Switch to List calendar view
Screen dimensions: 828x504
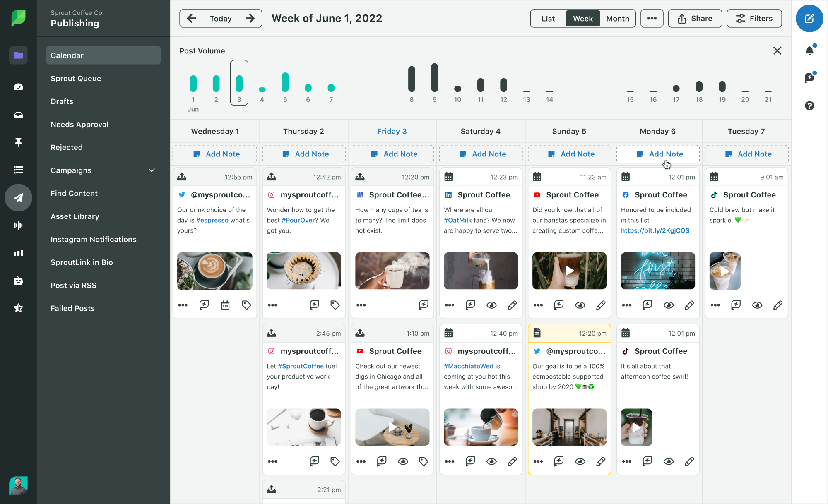(546, 18)
